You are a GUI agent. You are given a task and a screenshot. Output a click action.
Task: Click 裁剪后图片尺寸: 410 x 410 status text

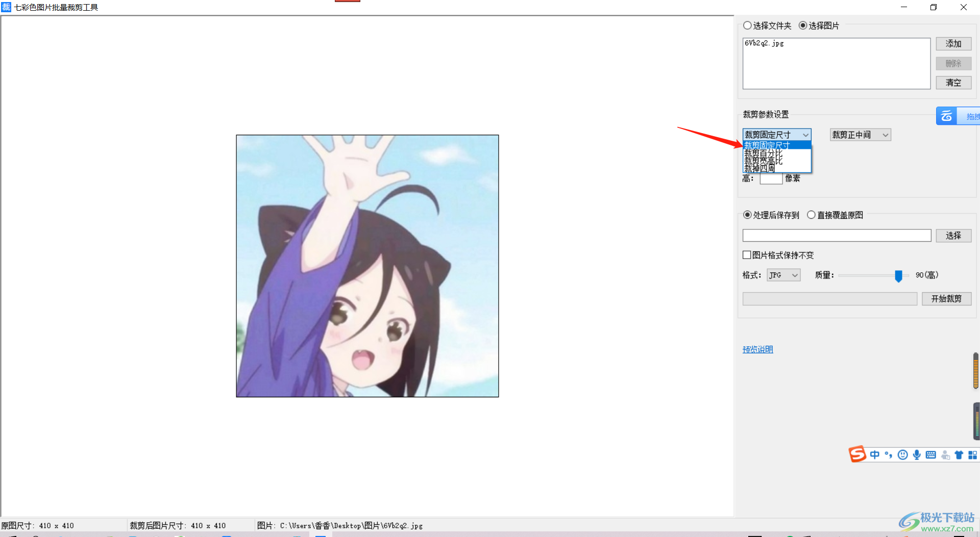pos(178,525)
